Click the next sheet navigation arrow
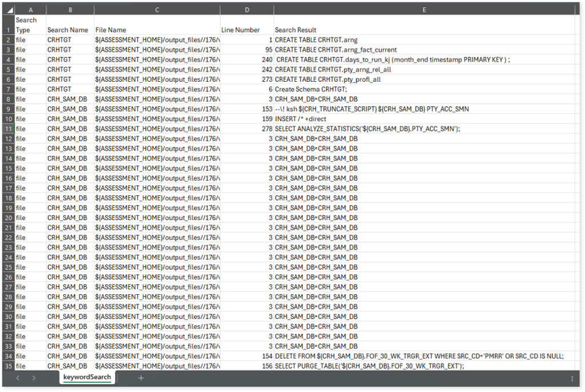 coord(34,378)
